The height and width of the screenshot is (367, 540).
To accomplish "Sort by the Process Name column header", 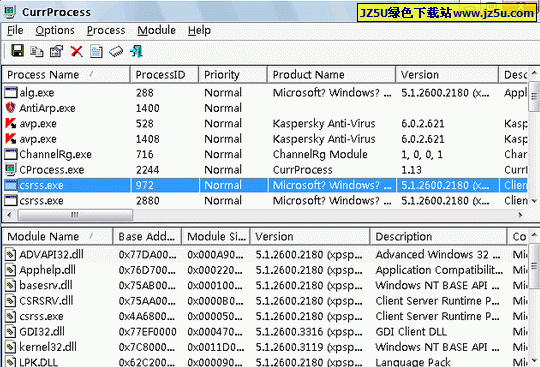I will [x=66, y=75].
